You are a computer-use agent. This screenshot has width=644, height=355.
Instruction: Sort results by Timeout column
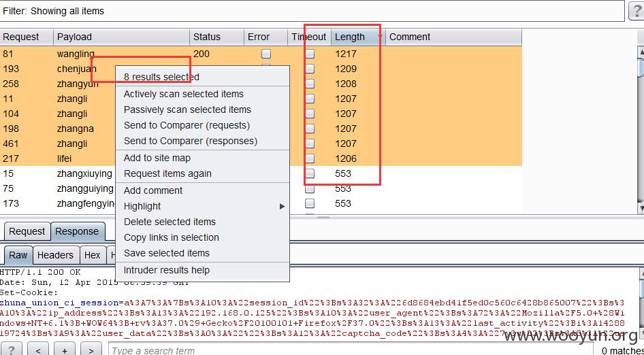(x=309, y=37)
